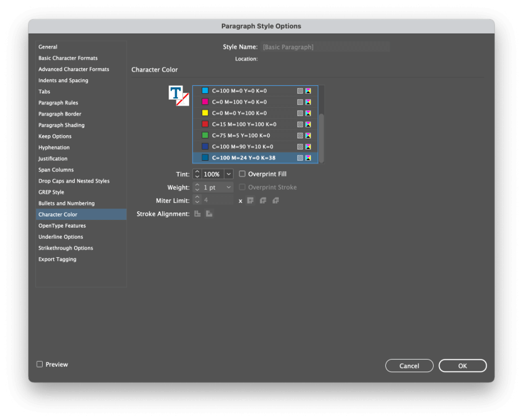Click the second Stroke Alignment icon

(209, 214)
